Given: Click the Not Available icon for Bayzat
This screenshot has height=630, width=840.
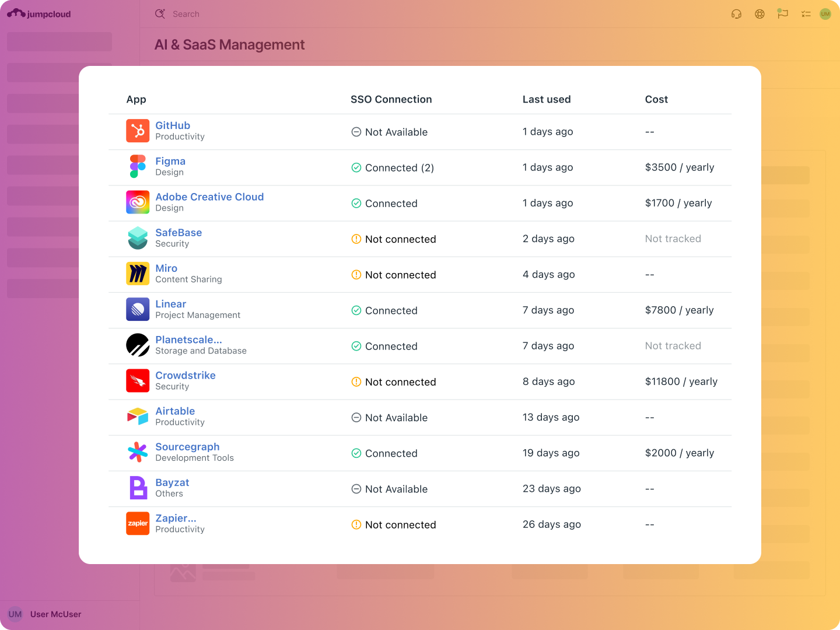Looking at the screenshot, I should (356, 489).
